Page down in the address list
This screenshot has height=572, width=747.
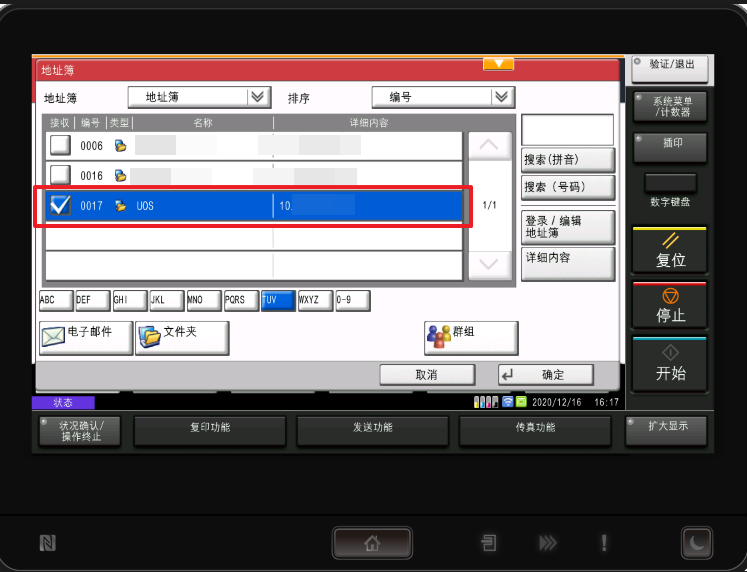[490, 264]
